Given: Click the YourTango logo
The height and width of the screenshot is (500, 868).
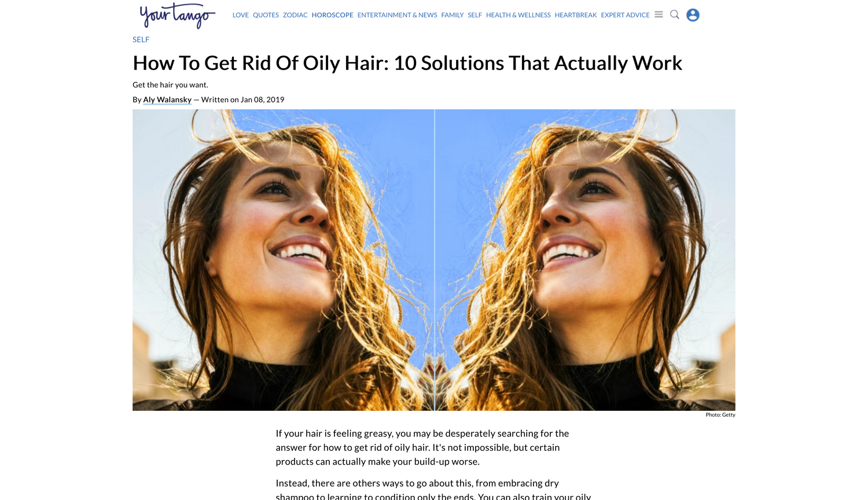Looking at the screenshot, I should pyautogui.click(x=177, y=16).
